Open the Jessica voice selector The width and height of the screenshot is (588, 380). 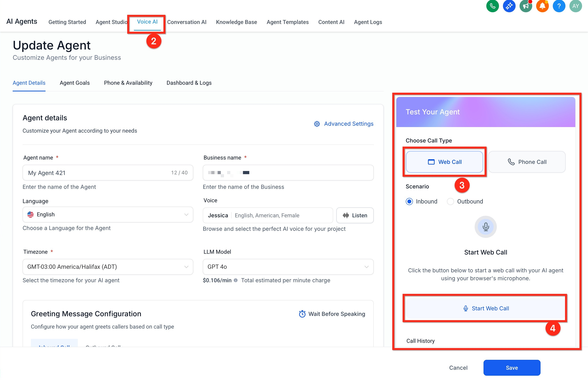[268, 215]
